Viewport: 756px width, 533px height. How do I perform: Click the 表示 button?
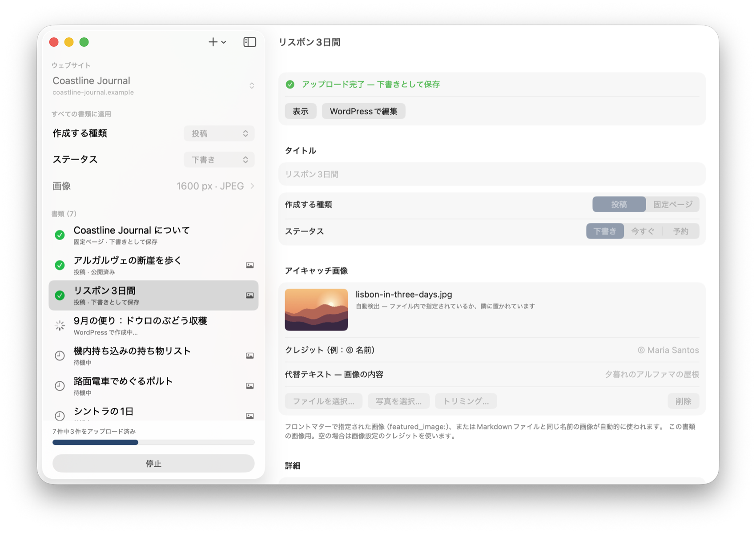pos(301,111)
